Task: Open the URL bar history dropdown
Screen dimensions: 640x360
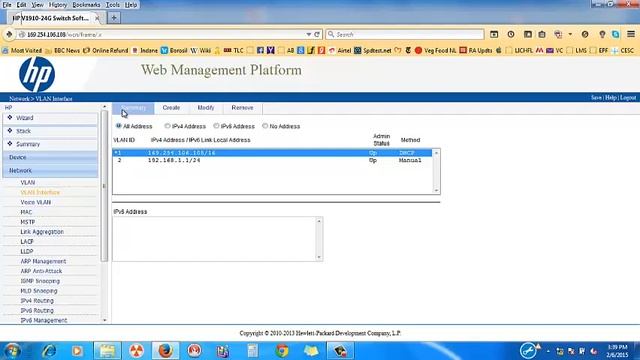Action: (x=309, y=35)
